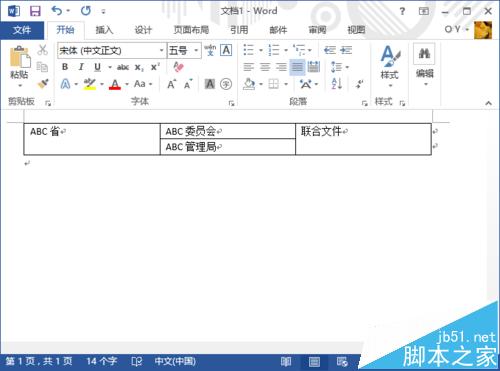The height and width of the screenshot is (371, 500).
Task: Toggle Bold formatting
Action: click(65, 67)
